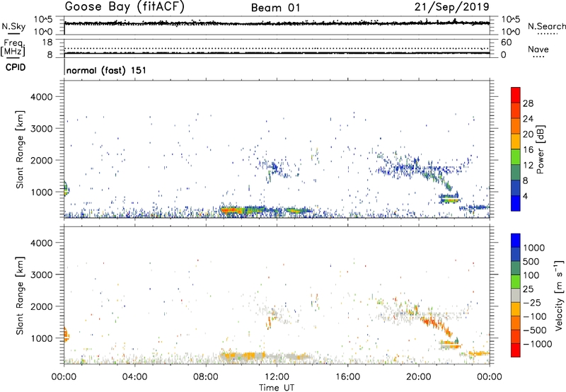Click the 04:00 time tick label
The height and width of the screenshot is (392, 566).
coord(134,377)
